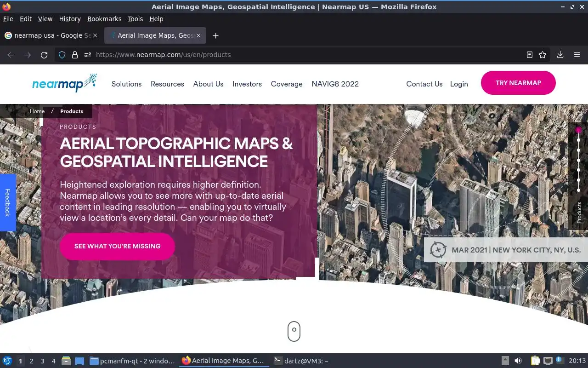The image size is (588, 368).
Task: Open the volume speaker icon in the tray
Action: (518, 361)
